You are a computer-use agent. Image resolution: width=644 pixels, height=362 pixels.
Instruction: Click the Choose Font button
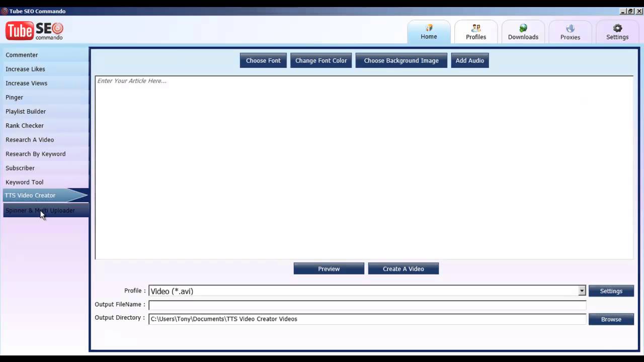[x=263, y=60]
